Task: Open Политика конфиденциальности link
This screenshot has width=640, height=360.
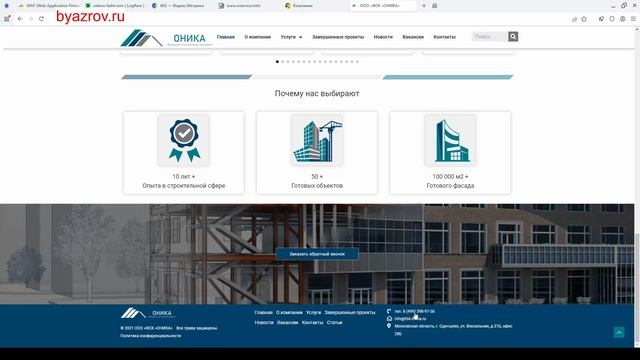Action: (x=151, y=336)
